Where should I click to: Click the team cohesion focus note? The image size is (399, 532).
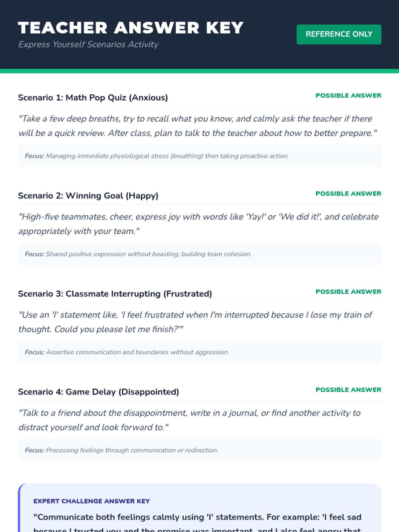[199, 254]
